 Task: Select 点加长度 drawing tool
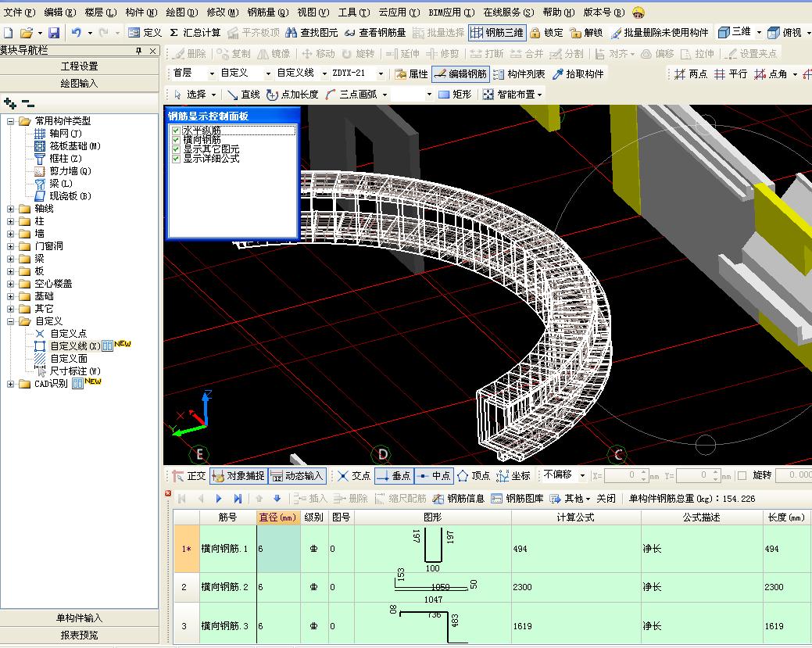292,95
